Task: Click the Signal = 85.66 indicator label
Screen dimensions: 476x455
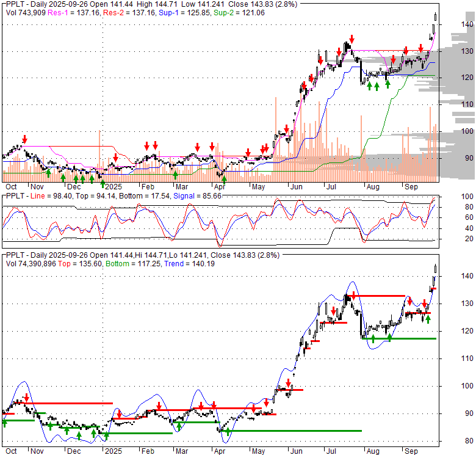Action: click(x=197, y=196)
